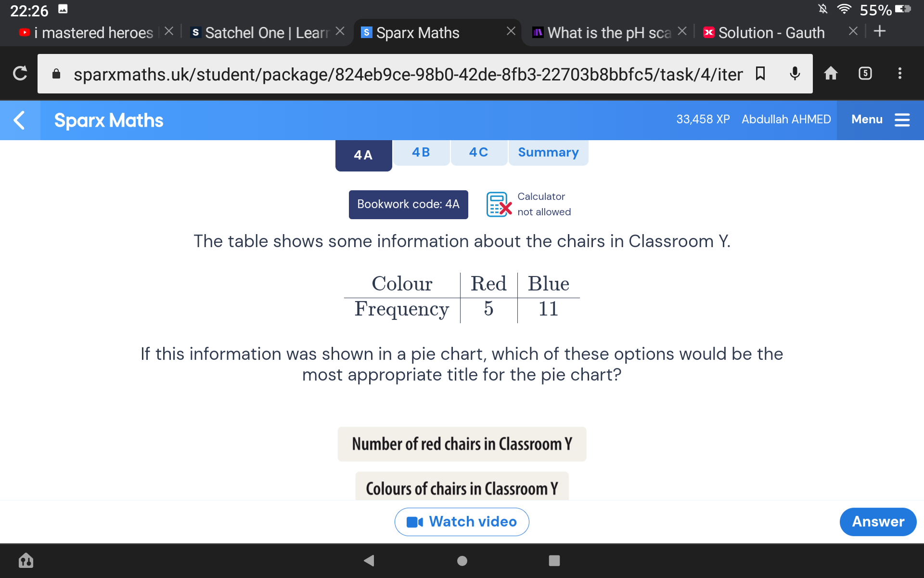Click the back navigation chevron
Viewport: 924px width, 578px height.
20,120
